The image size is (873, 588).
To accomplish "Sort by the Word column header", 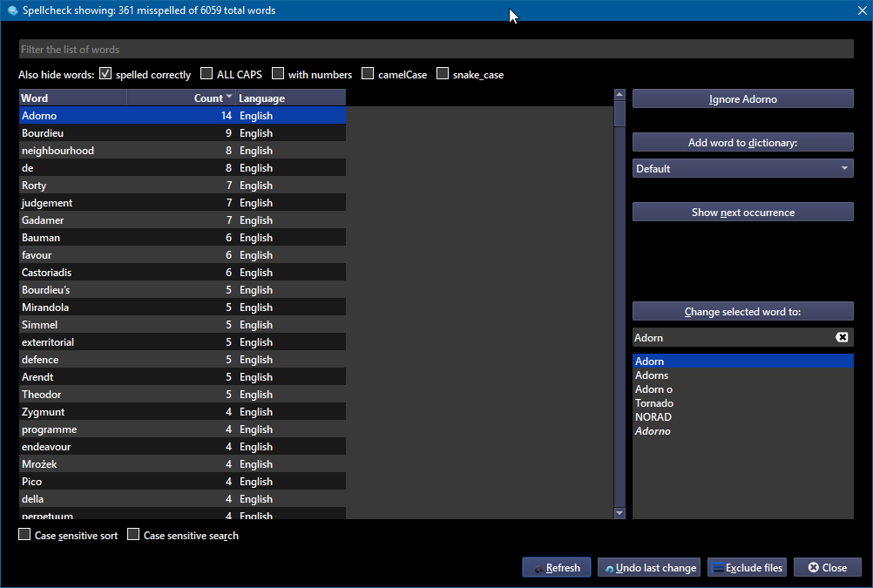I will click(73, 98).
